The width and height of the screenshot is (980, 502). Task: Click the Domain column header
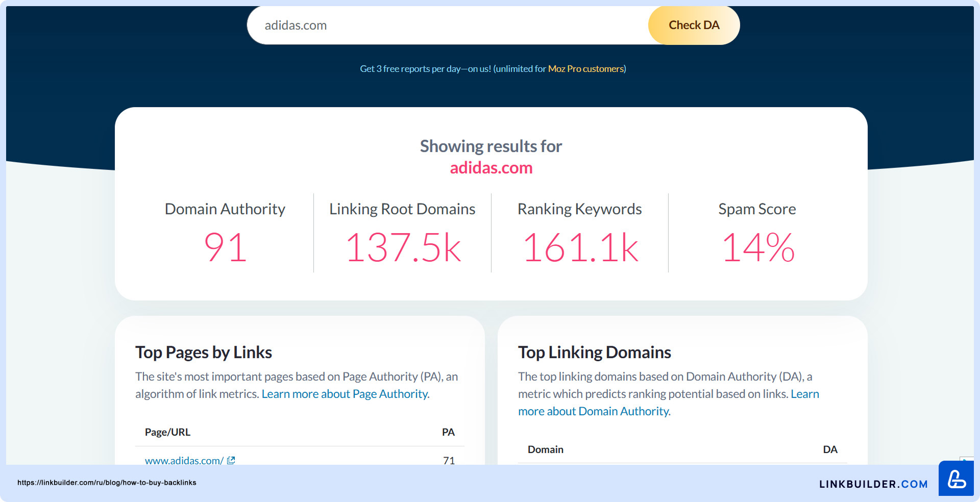pos(546,449)
